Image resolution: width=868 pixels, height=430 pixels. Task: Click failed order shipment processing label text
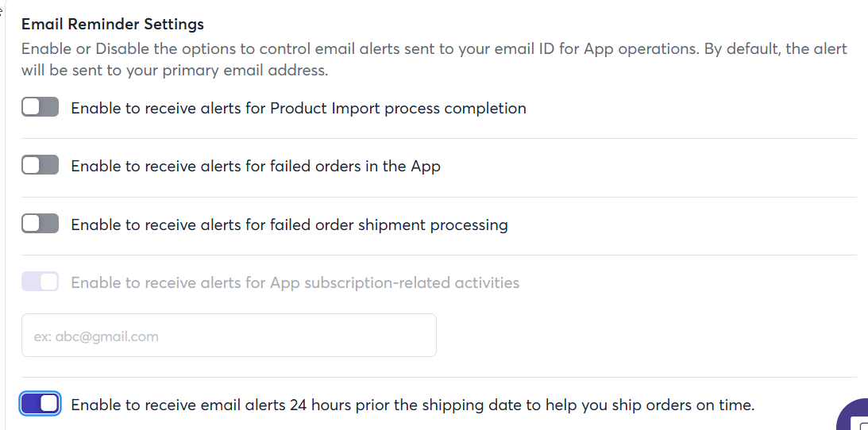(290, 225)
